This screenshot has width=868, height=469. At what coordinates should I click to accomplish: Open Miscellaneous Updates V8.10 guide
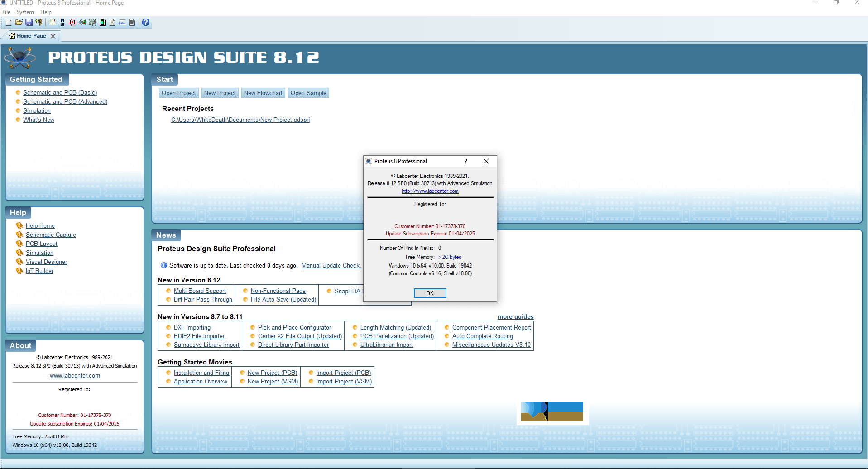tap(491, 345)
